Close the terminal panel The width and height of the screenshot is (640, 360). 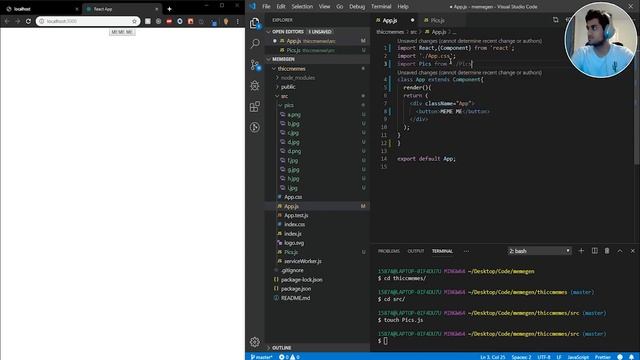[x=633, y=251]
